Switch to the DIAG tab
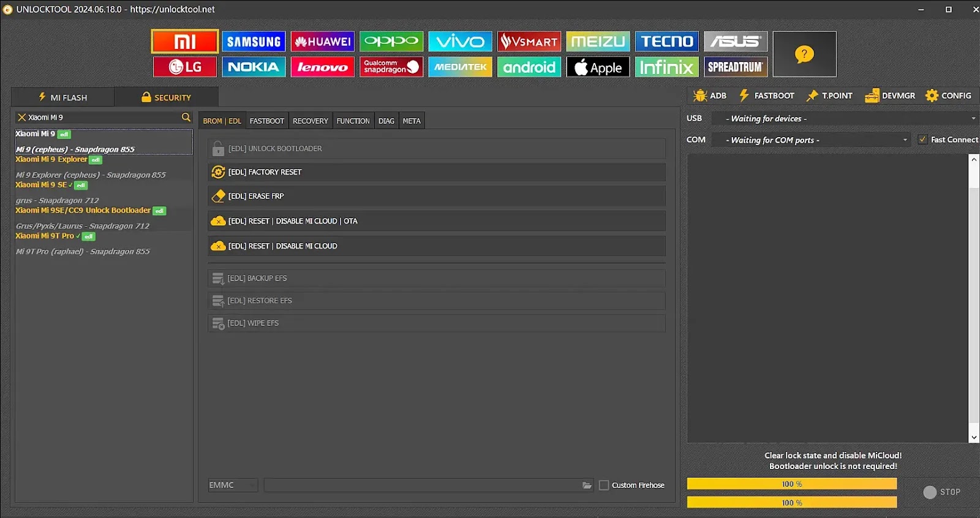 386,121
